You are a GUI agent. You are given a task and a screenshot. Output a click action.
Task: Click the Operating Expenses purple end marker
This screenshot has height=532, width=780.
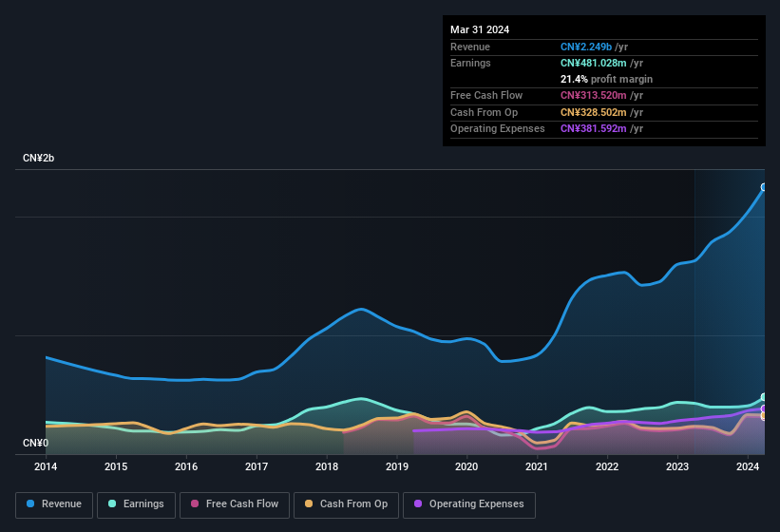pyautogui.click(x=764, y=408)
